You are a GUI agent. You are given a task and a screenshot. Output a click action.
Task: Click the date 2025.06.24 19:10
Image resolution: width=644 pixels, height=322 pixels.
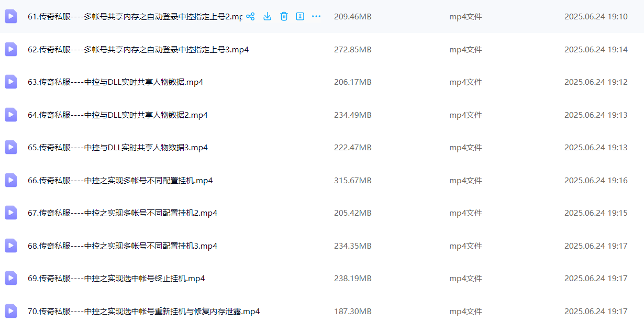[x=596, y=17]
